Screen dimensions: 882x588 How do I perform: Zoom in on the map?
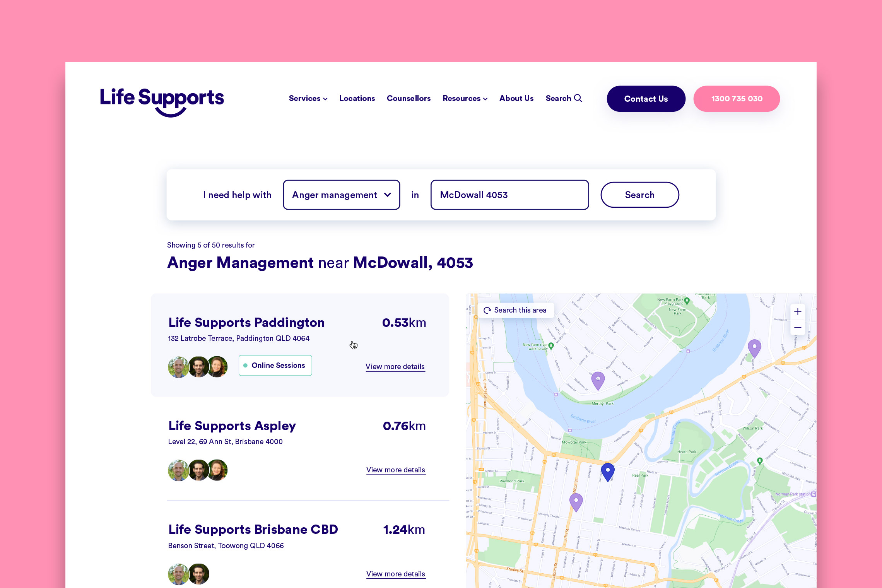(x=798, y=312)
